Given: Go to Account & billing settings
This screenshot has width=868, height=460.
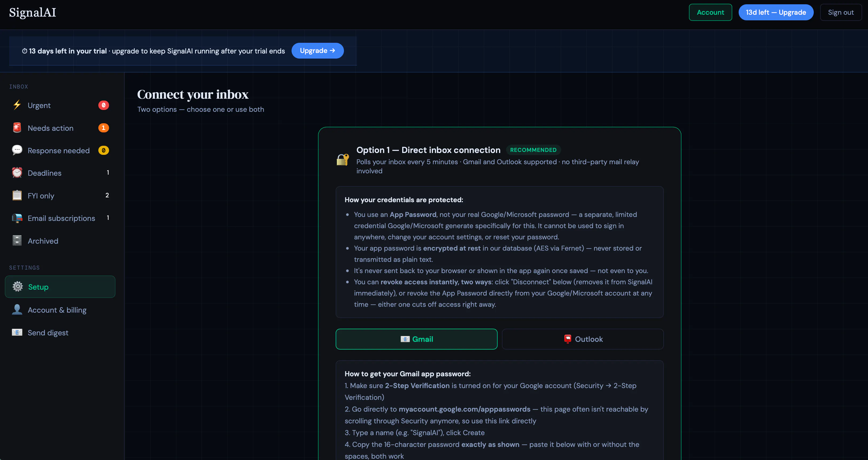Looking at the screenshot, I should [60, 310].
